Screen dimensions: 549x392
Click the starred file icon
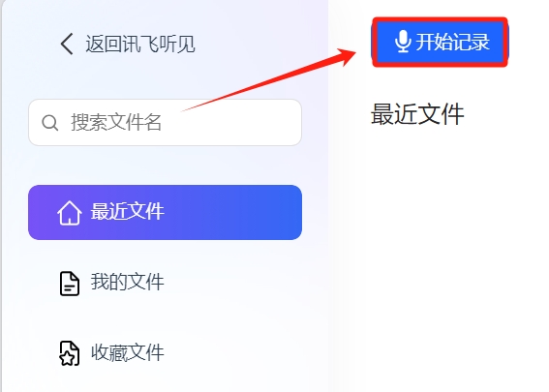(70, 353)
